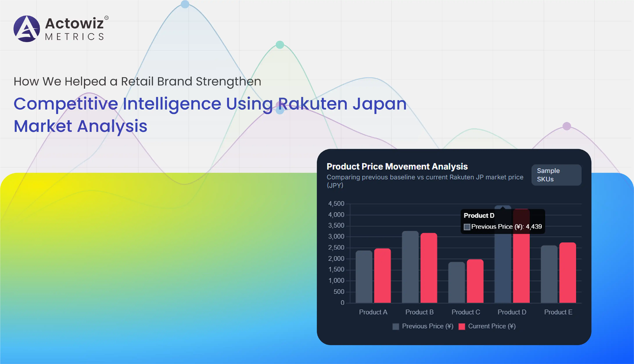Click Product C current price red bar
The width and height of the screenshot is (634, 364).
pos(475,281)
